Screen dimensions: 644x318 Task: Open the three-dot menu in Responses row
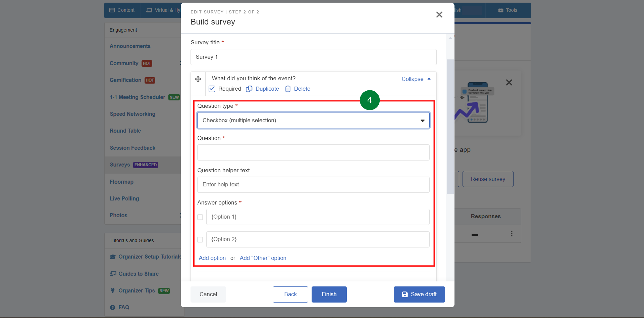point(511,234)
